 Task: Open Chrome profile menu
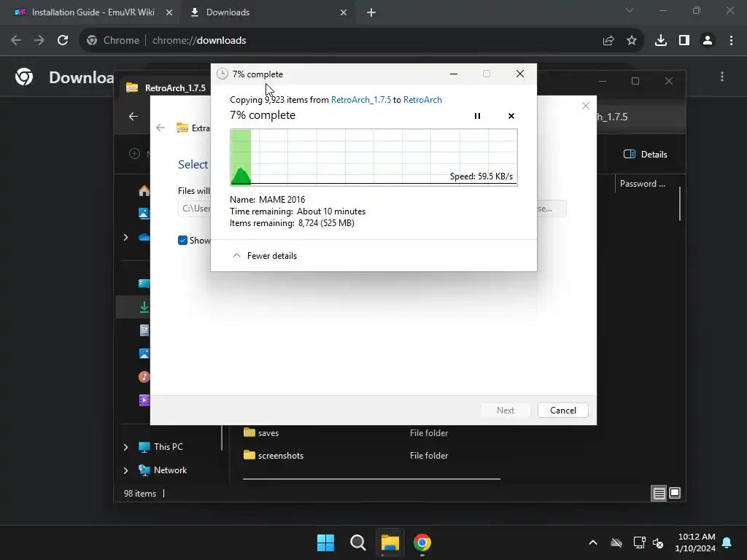pos(708,41)
